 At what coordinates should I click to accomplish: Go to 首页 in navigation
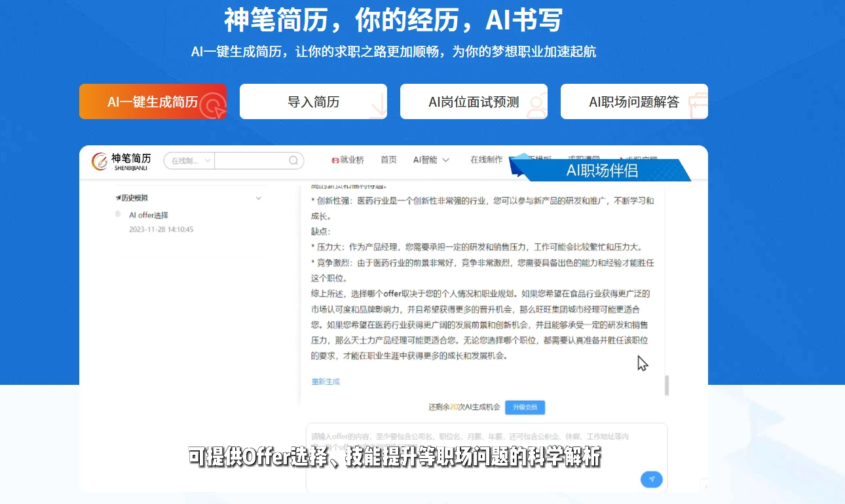[388, 160]
